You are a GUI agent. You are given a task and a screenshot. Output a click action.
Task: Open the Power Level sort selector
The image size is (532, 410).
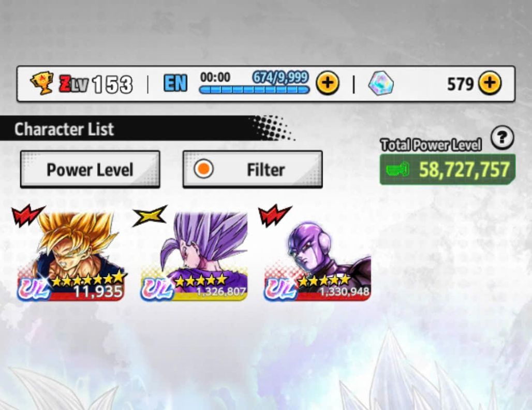(x=90, y=169)
